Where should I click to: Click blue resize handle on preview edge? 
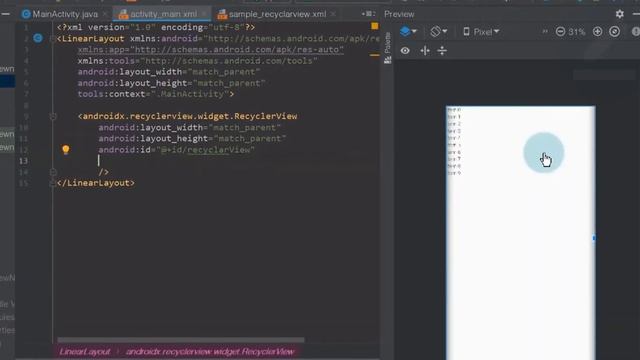coord(594,238)
